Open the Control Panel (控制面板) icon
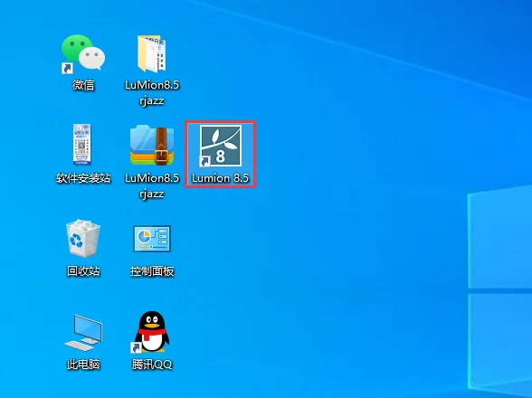This screenshot has height=398, width=532. coord(152,239)
